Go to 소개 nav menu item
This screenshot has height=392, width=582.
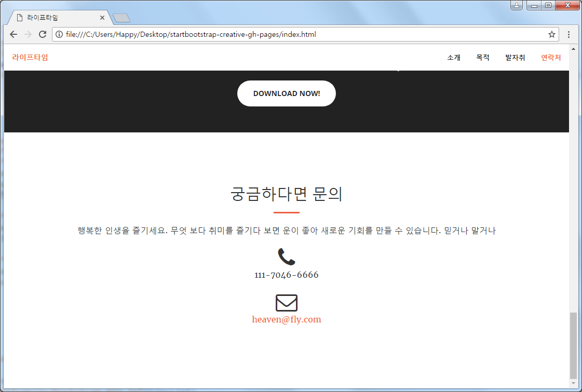click(454, 58)
